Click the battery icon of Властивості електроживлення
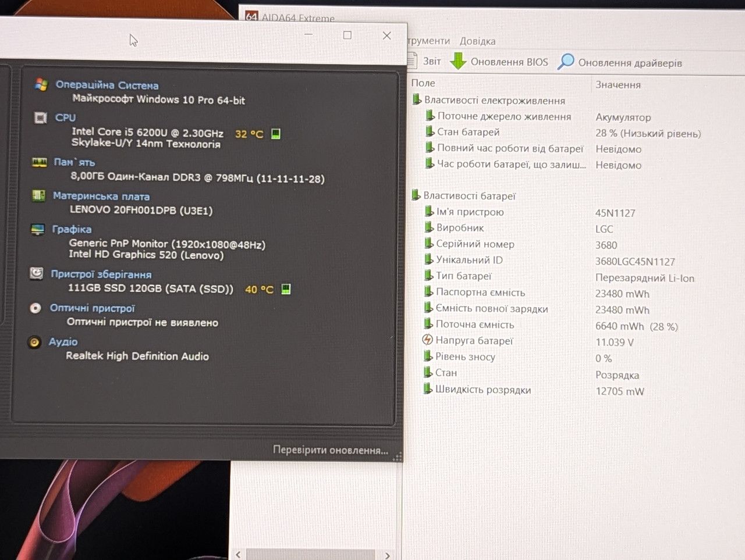Screen dimensions: 745x560 (417, 99)
